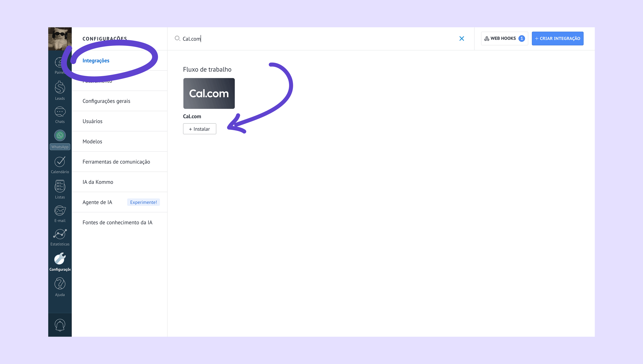Click the notifications bell icon
This screenshot has width=643, height=364.
(x=60, y=325)
